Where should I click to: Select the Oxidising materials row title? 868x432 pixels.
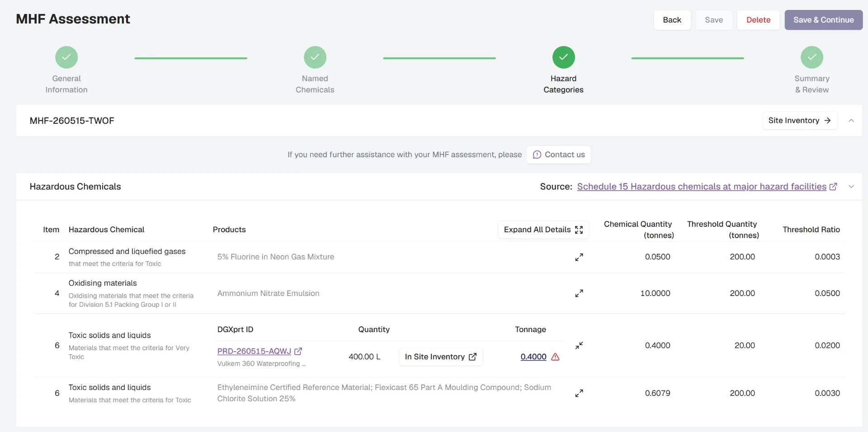pyautogui.click(x=103, y=283)
